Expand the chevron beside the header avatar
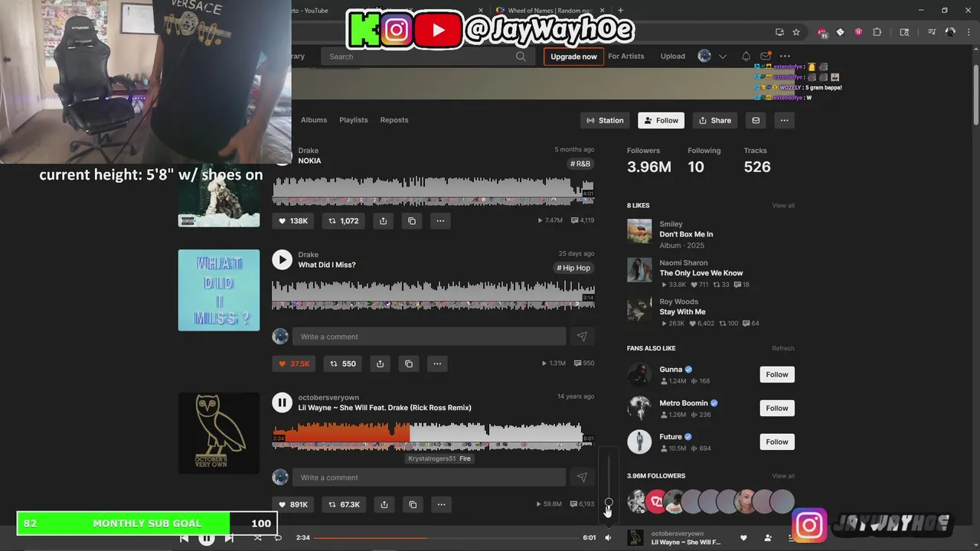 (722, 56)
